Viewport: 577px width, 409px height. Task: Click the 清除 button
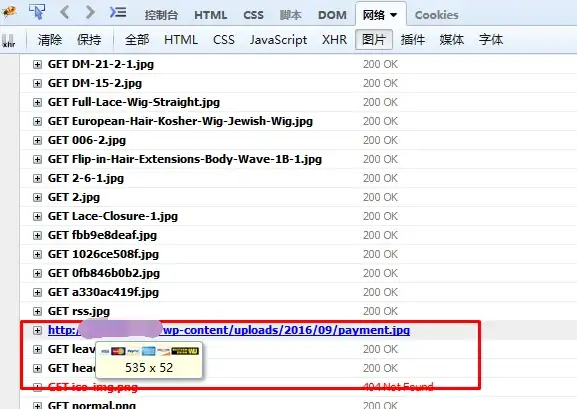[50, 39]
